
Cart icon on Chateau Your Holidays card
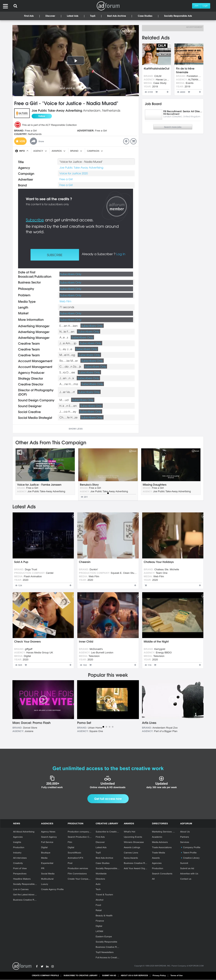[146, 585]
